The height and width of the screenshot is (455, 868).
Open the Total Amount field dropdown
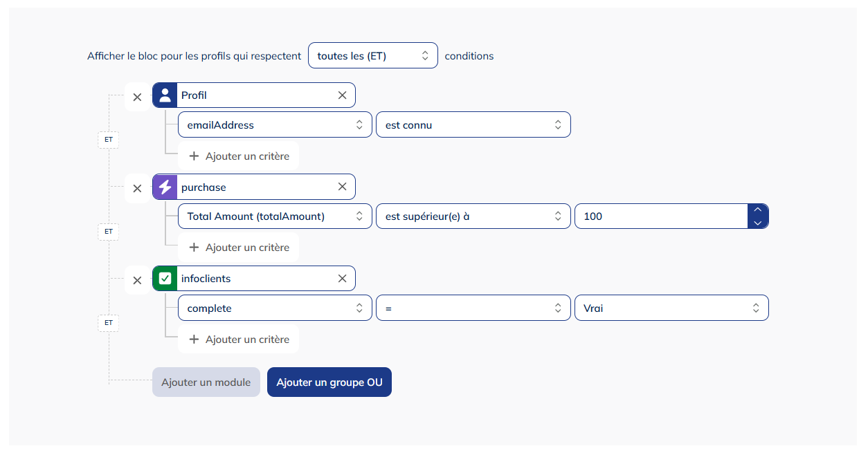tap(275, 216)
